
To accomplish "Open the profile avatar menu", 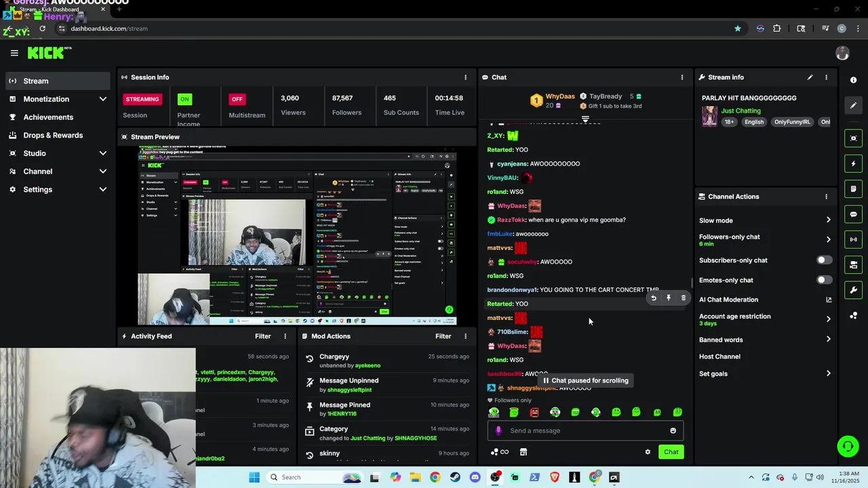I will 842,53.
